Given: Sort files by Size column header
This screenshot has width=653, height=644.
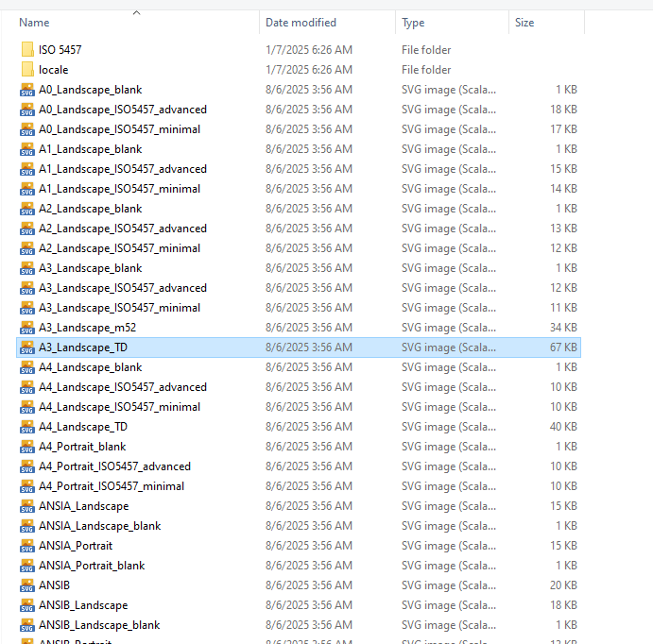Looking at the screenshot, I should (524, 23).
